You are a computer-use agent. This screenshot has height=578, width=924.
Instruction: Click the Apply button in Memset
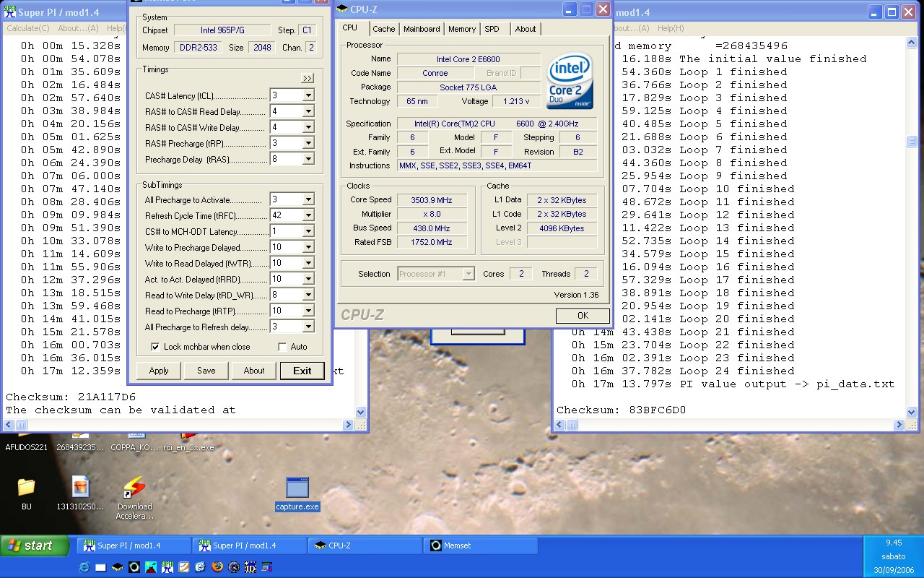click(x=159, y=371)
